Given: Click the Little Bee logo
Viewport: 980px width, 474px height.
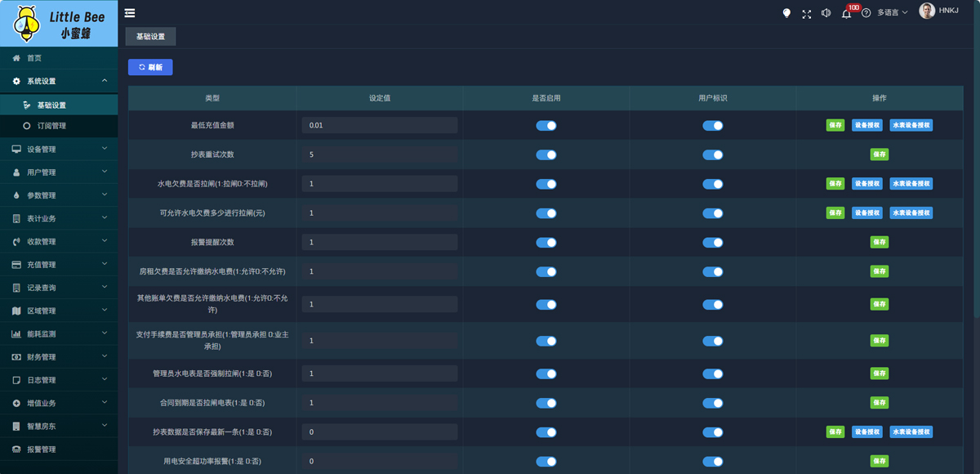Looking at the screenshot, I should pos(59,24).
